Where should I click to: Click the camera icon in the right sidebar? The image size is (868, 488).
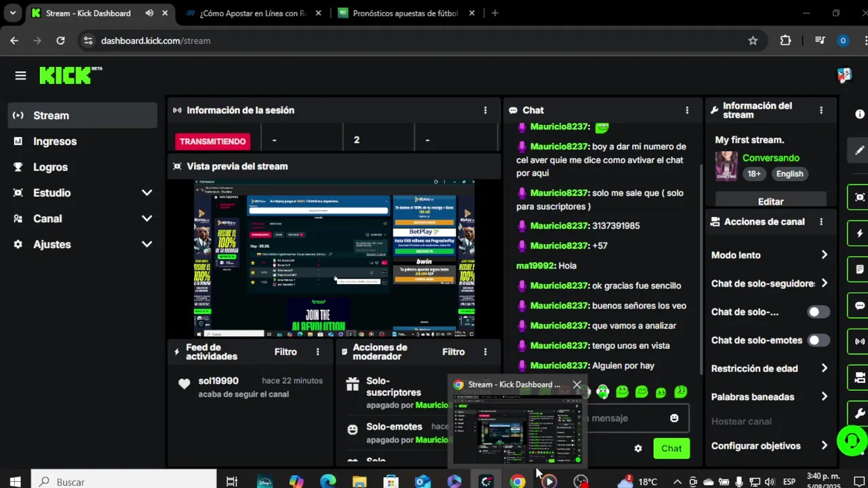860,378
